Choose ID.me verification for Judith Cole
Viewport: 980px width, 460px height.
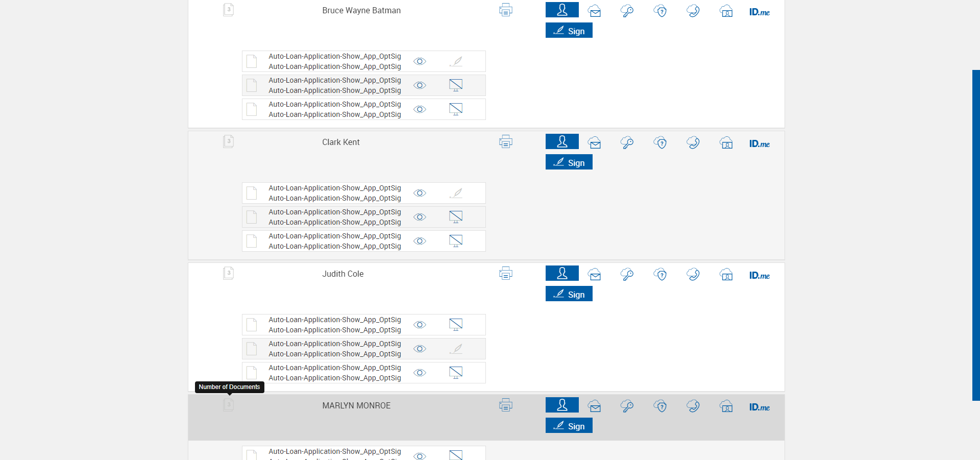(759, 276)
